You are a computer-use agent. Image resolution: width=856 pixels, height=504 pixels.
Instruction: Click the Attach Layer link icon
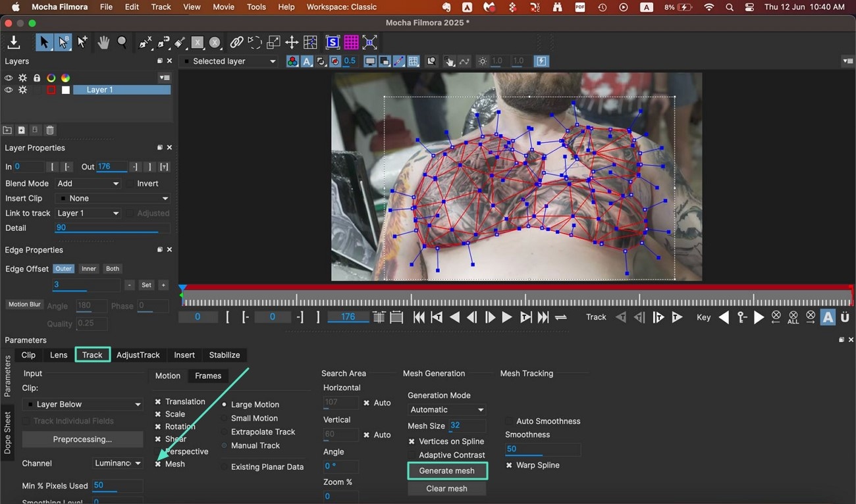[x=236, y=43]
